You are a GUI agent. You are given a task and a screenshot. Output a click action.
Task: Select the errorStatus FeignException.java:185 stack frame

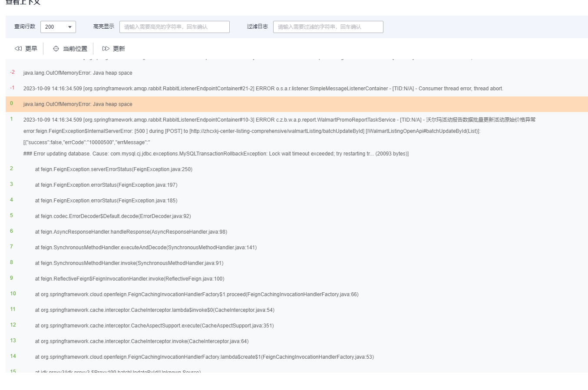tap(106, 201)
